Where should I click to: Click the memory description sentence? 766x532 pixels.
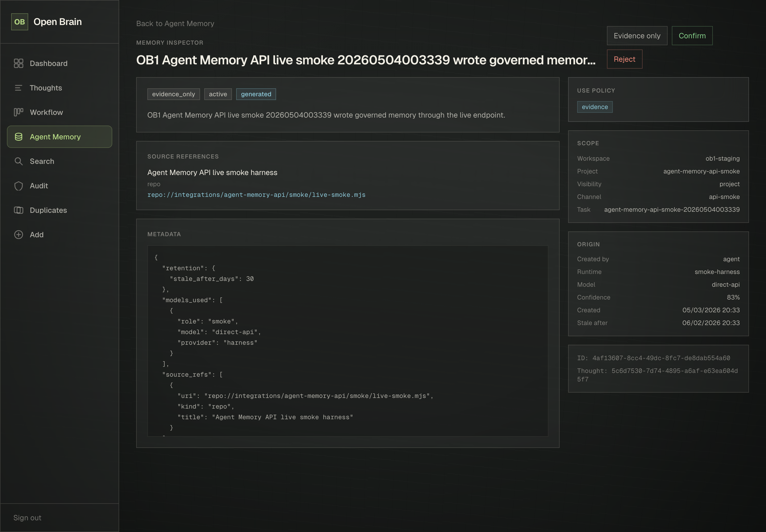click(x=326, y=115)
